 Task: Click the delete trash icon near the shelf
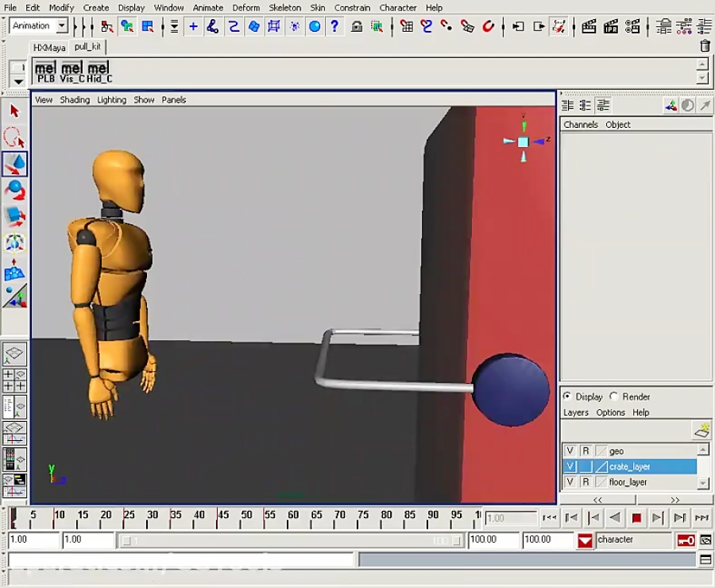click(x=704, y=46)
